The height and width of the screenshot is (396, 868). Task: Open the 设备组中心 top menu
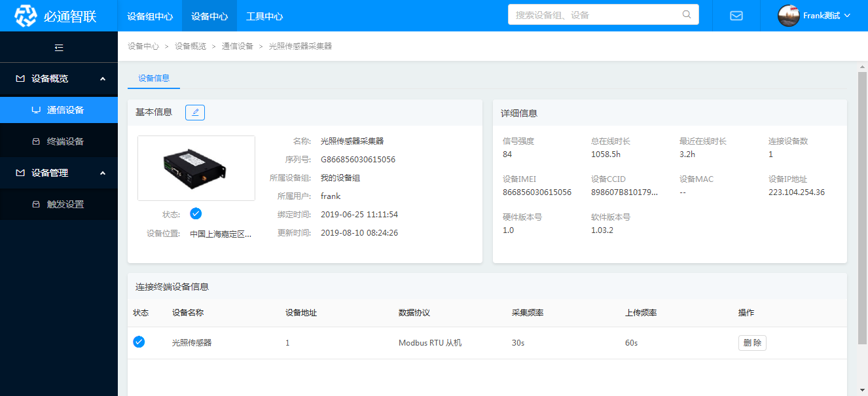[x=150, y=16]
